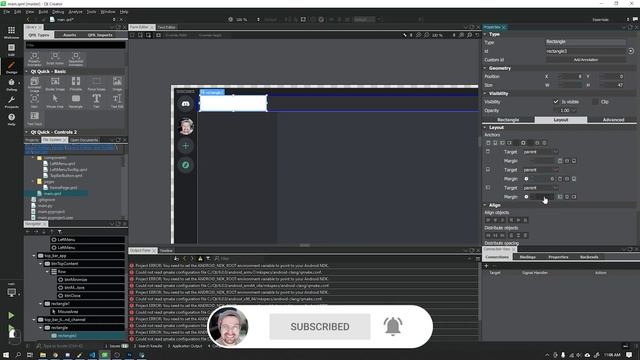Image resolution: width=640 pixels, height=360 pixels.
Task: Open Visual Studio Code from taskbar
Action: tap(92, 355)
